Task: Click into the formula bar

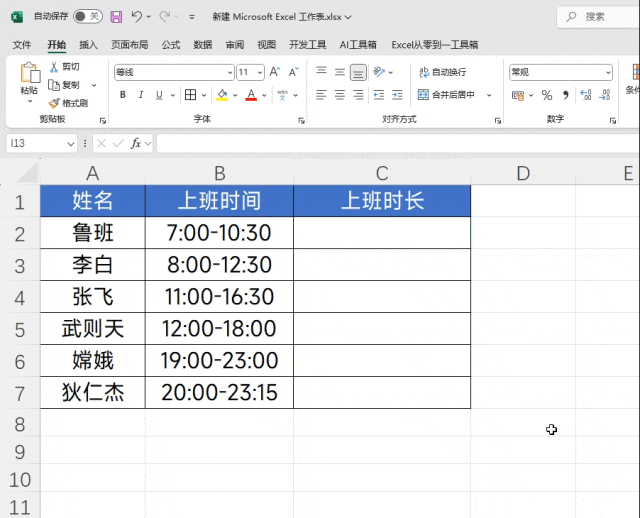Action: click(398, 143)
